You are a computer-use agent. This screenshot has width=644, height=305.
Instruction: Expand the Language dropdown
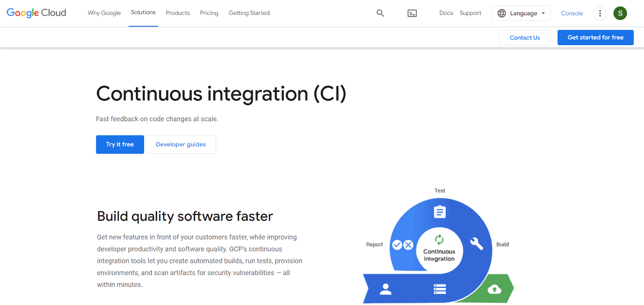tap(521, 13)
